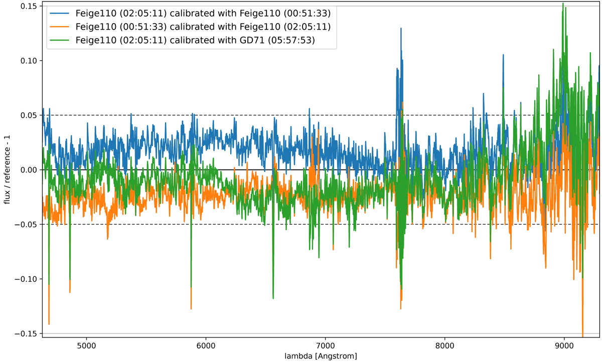This screenshot has height=364, width=602.
Task: Click the 6000 tick label on x-axis
Action: click(x=206, y=345)
